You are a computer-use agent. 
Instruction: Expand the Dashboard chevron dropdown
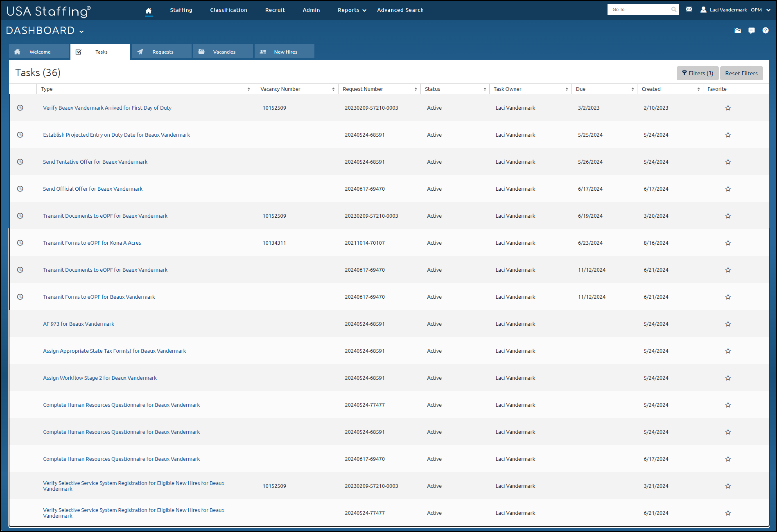point(82,31)
